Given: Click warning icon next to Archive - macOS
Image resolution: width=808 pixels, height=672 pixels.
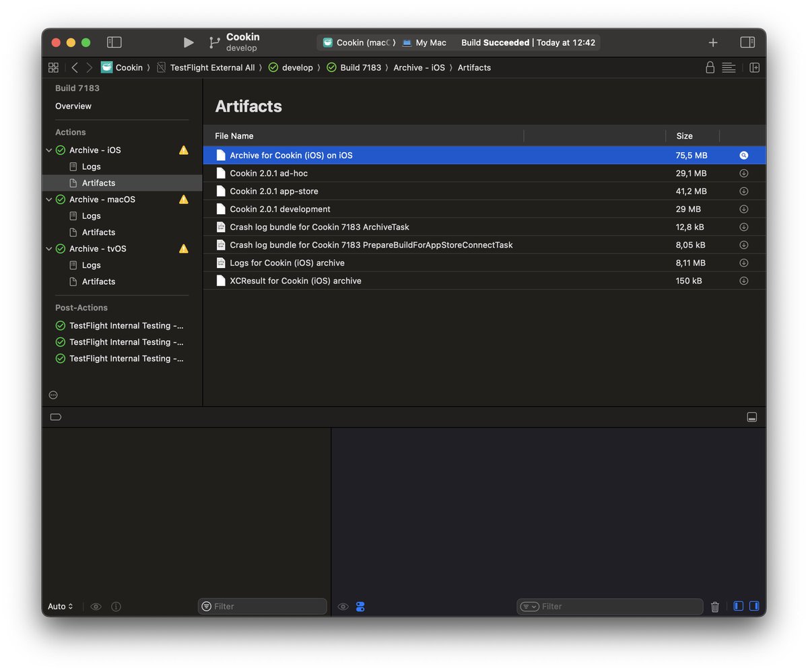Looking at the screenshot, I should 183,199.
